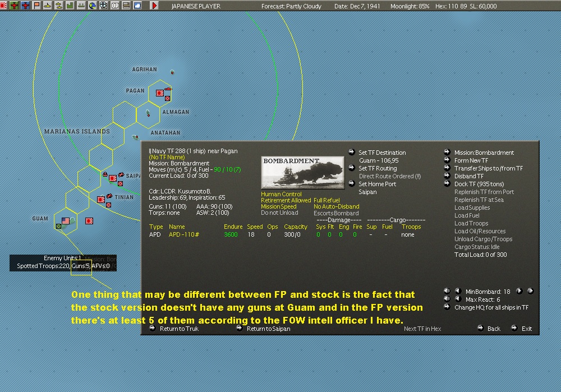This screenshot has height=392, width=561.
Task: Select the Japanese flag unit at Pagan
Action: [159, 93]
